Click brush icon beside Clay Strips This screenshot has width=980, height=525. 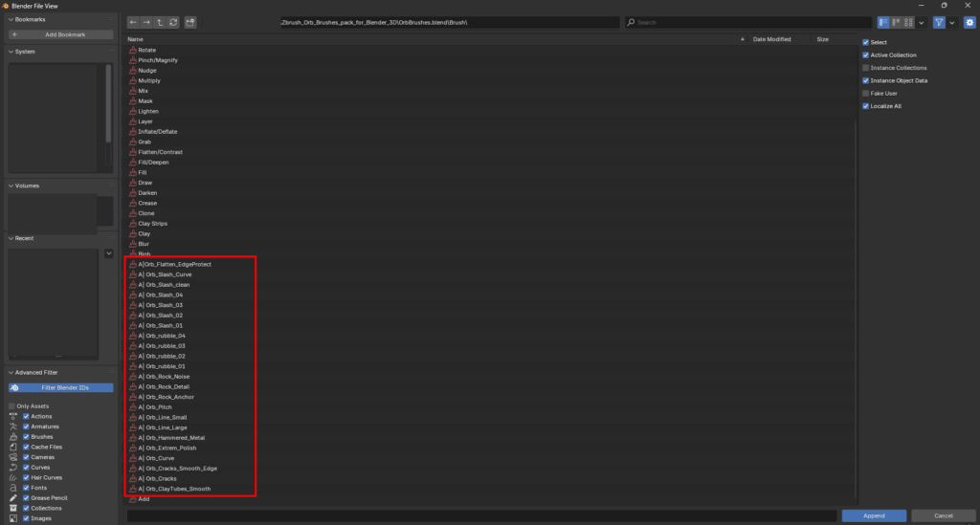coord(132,224)
